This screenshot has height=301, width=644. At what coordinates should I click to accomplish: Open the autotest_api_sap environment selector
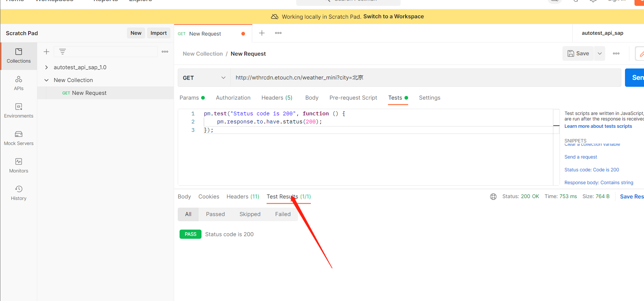coord(602,33)
